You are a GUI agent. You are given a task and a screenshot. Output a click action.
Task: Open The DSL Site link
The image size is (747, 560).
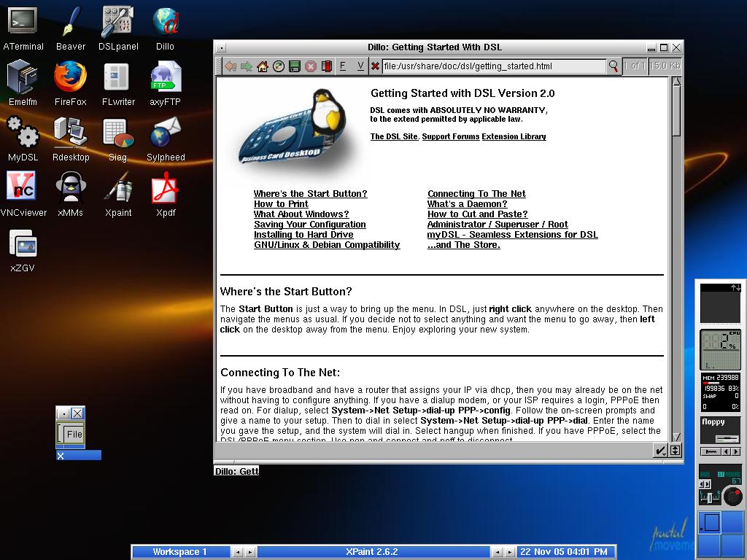[x=394, y=136]
